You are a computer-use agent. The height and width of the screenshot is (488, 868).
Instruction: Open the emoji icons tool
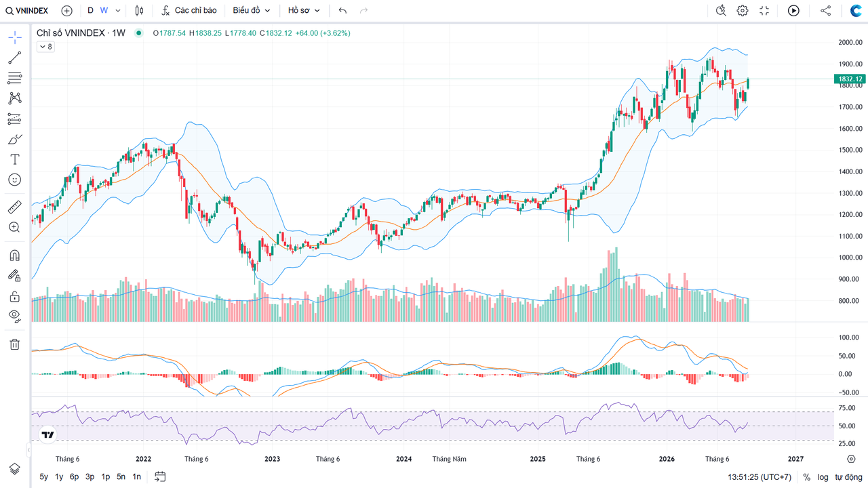pos(14,180)
